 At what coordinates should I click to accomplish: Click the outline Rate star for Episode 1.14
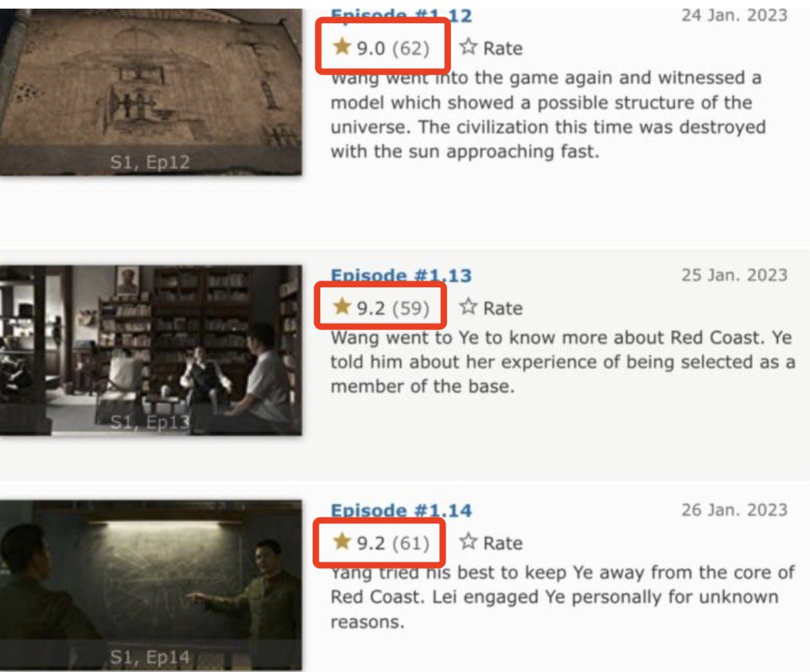(x=468, y=541)
